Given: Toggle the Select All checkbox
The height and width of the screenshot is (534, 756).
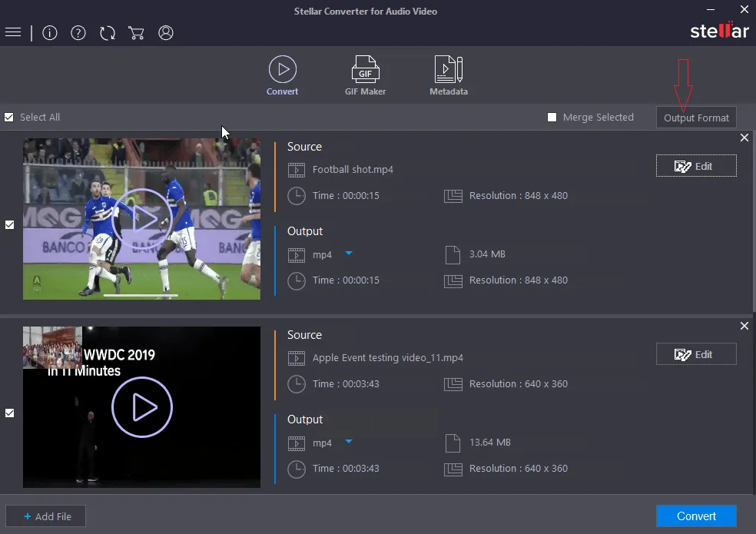Looking at the screenshot, I should (9, 118).
